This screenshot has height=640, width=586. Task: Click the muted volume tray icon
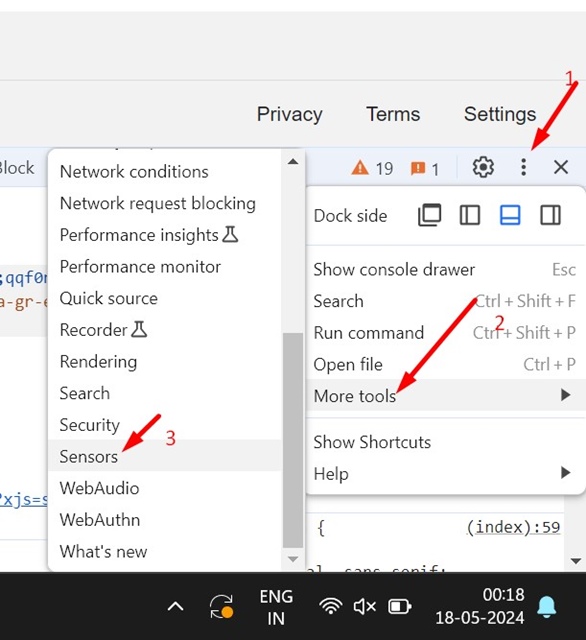[364, 606]
